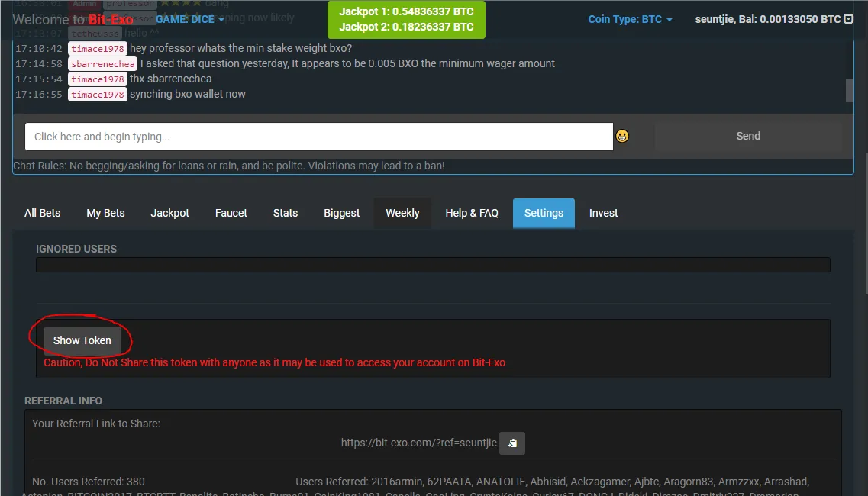Click the seuntjie balance text
This screenshot has height=496, width=868.
click(x=768, y=19)
